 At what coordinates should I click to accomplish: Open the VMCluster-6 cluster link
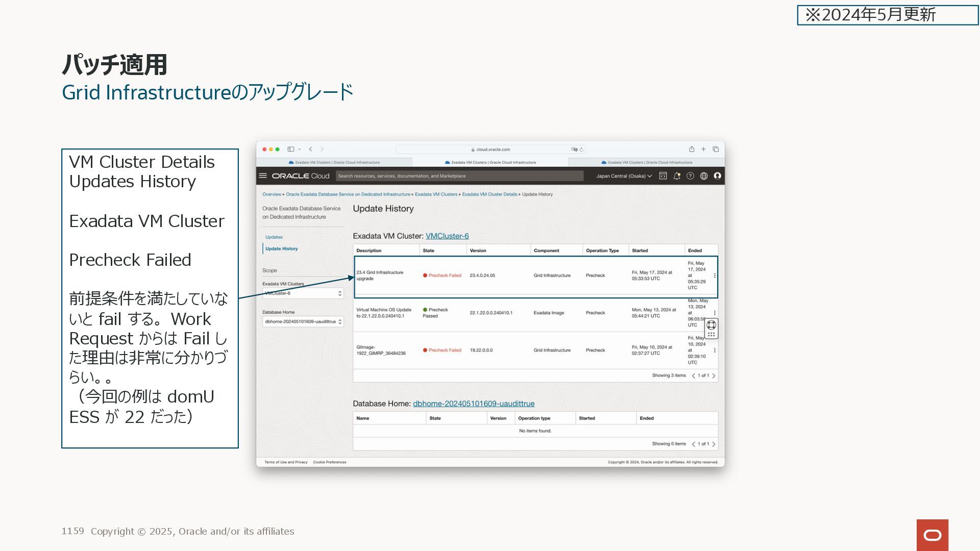pos(447,236)
